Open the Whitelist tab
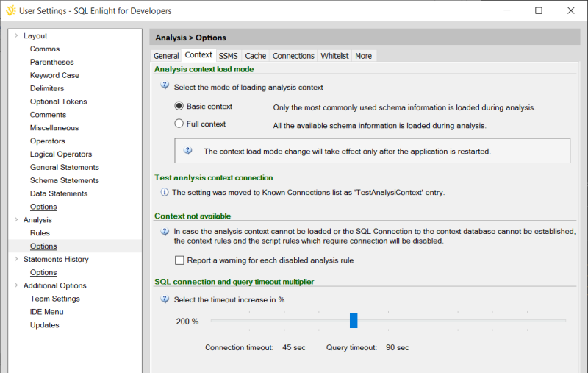 [334, 56]
